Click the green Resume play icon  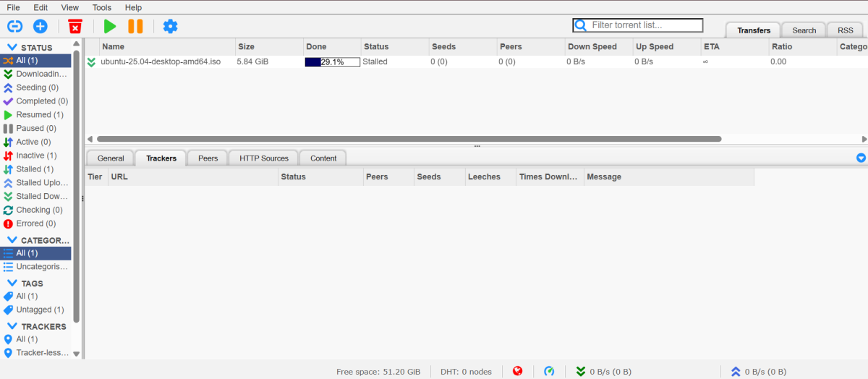110,26
